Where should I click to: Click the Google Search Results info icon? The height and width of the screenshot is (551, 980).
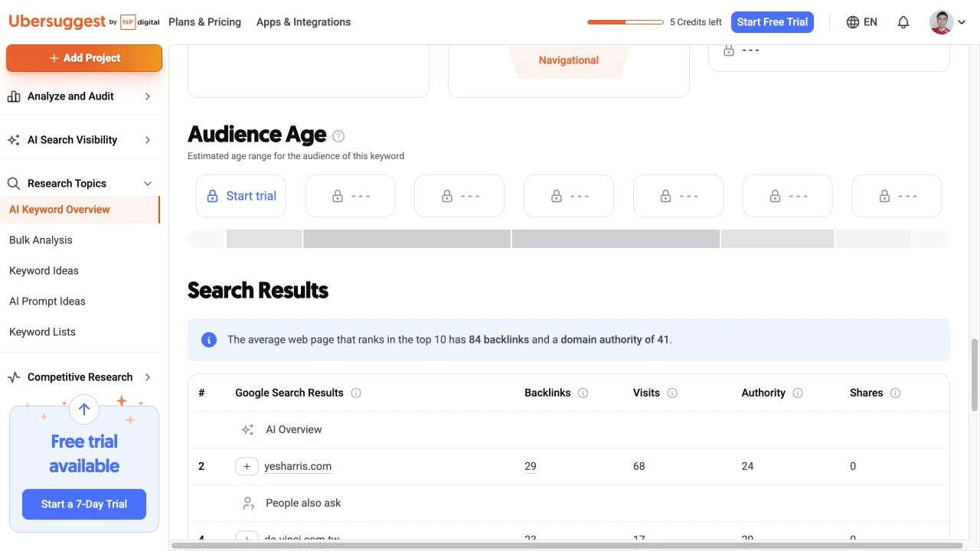[356, 393]
